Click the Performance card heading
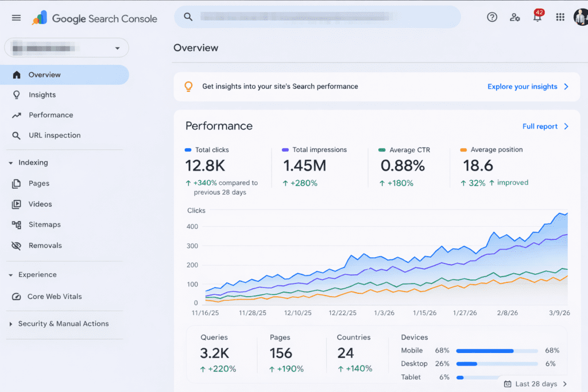 coord(219,126)
